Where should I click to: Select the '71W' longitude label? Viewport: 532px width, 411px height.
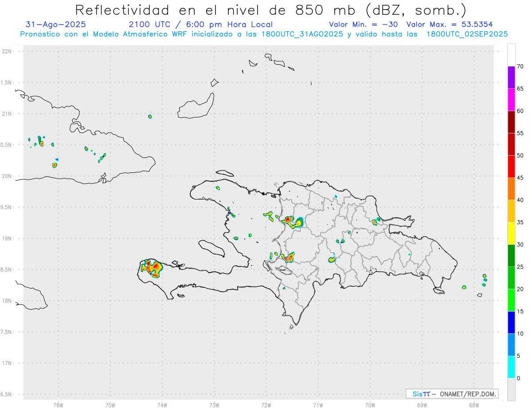click(x=318, y=405)
